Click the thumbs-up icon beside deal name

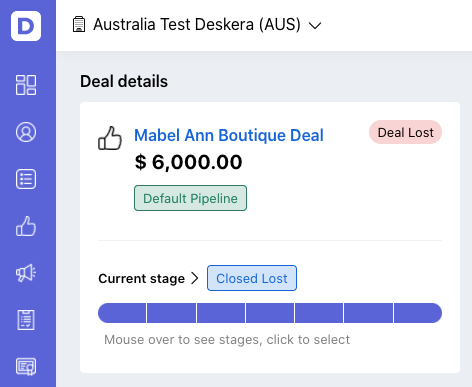coord(110,138)
